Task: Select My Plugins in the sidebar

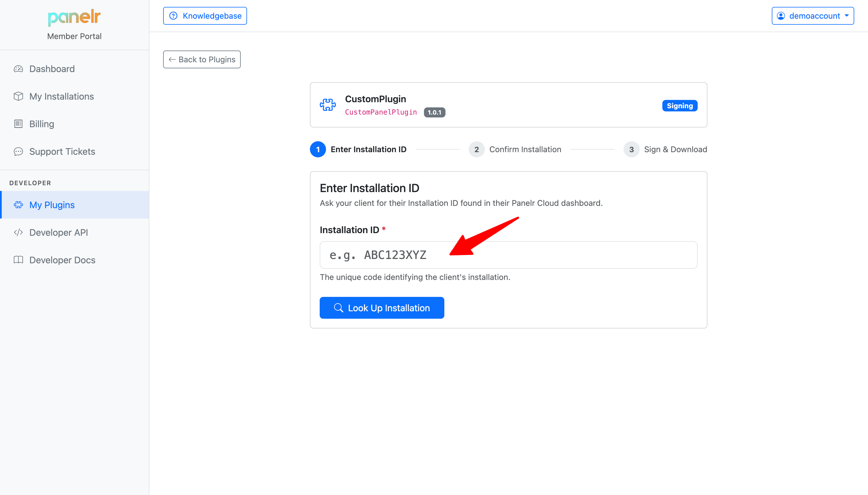Action: (x=74, y=205)
